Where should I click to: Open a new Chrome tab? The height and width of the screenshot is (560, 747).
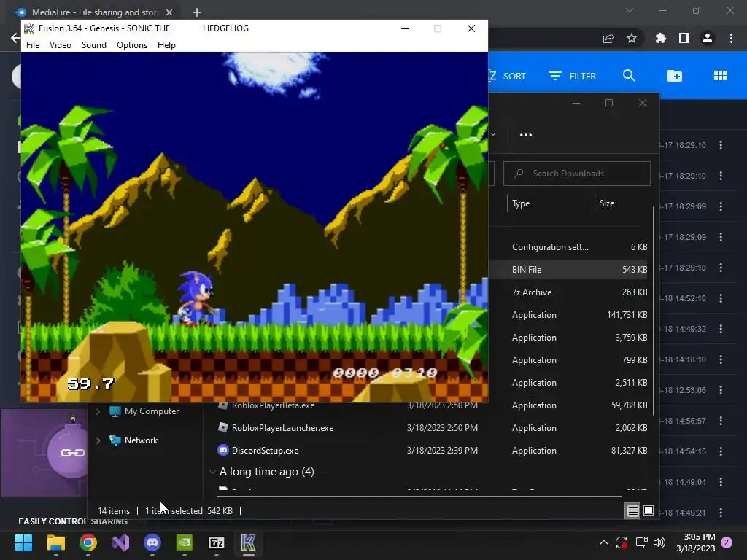click(x=197, y=12)
